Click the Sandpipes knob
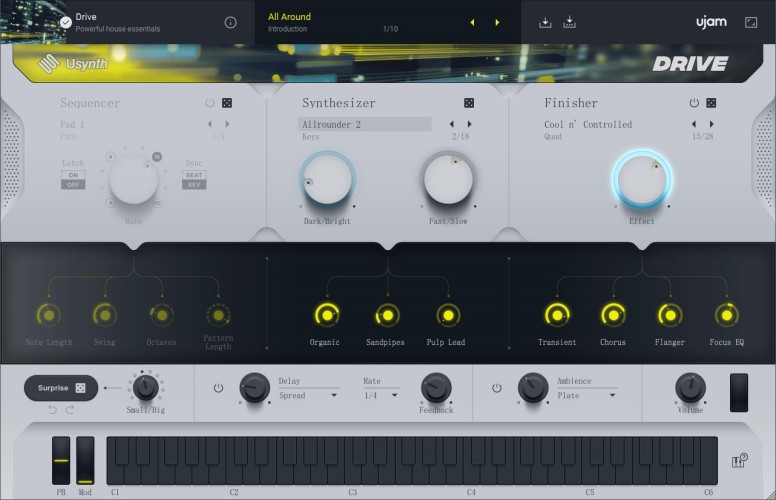This screenshot has height=500, width=776. pyautogui.click(x=388, y=315)
